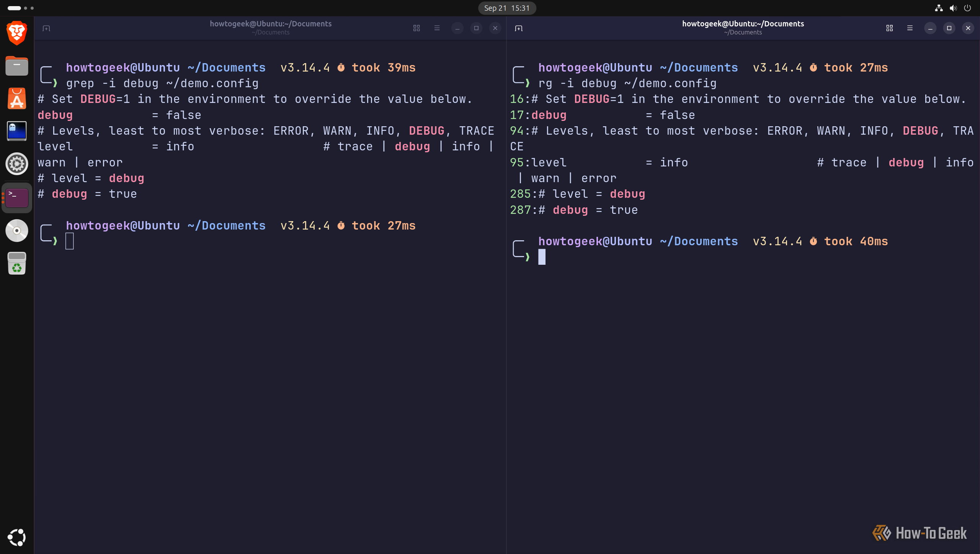Open the Files manager in the dock

tap(17, 66)
